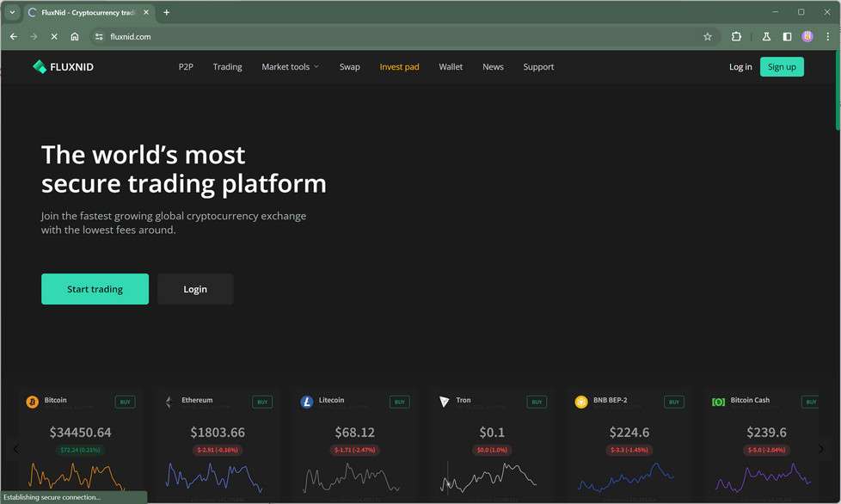Bookmark this page with the star
The height and width of the screenshot is (504, 841).
pos(708,36)
